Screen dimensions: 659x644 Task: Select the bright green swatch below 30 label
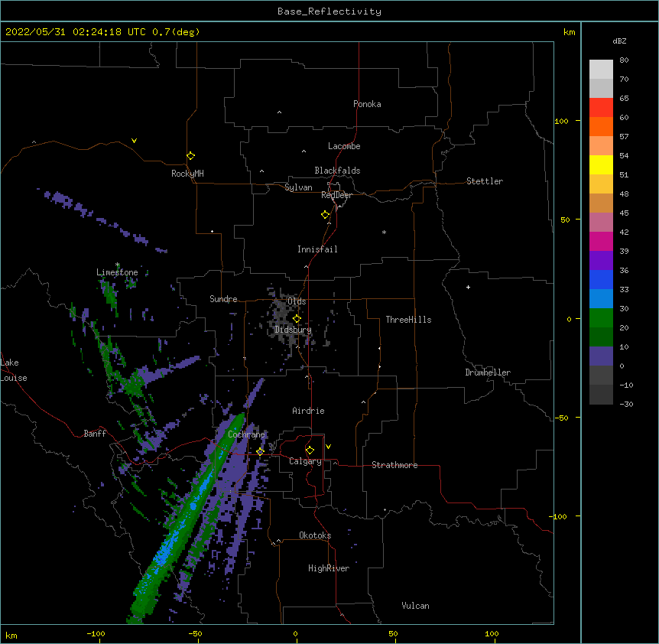pyautogui.click(x=601, y=318)
